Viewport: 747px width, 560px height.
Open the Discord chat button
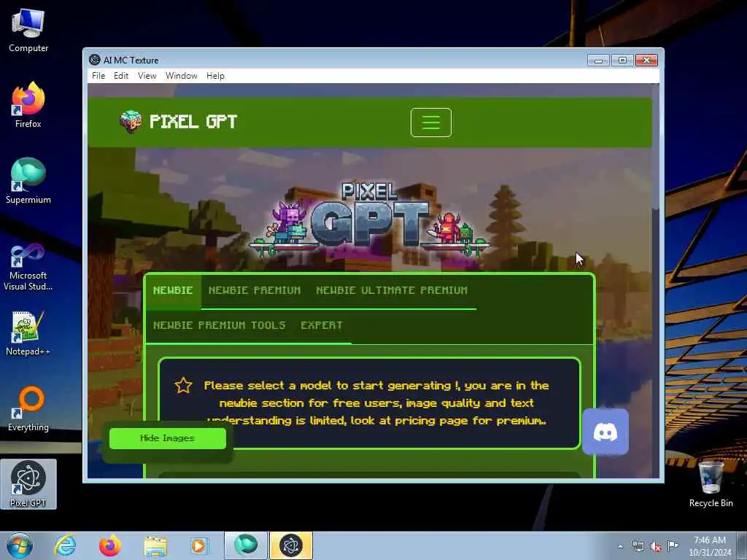(605, 432)
